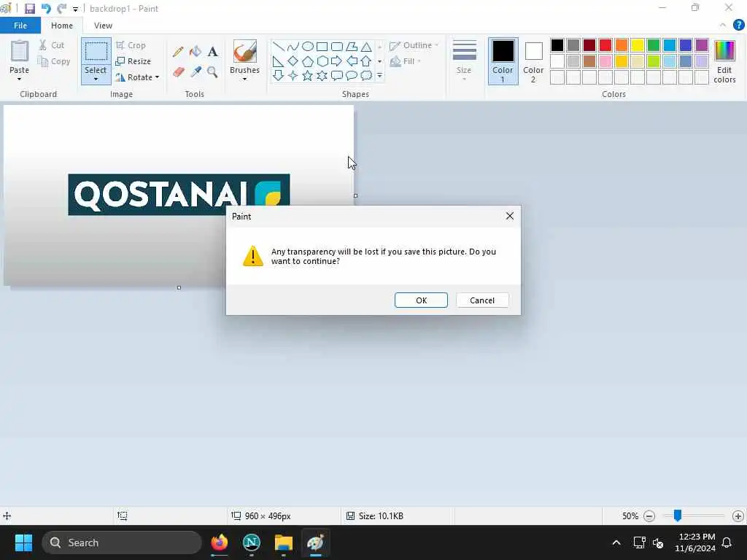This screenshot has width=747, height=560.
Task: Choose the Rectangle shape
Action: pos(322,46)
